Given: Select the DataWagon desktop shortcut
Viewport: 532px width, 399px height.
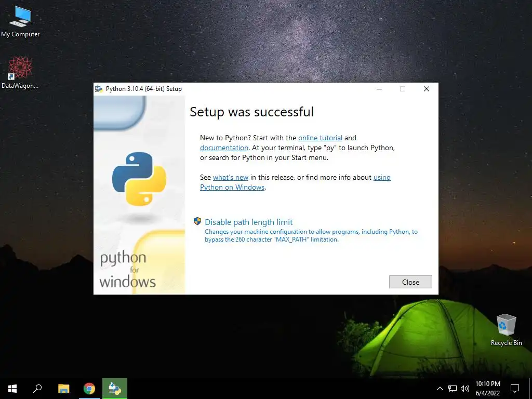Looking at the screenshot, I should 20,72.
